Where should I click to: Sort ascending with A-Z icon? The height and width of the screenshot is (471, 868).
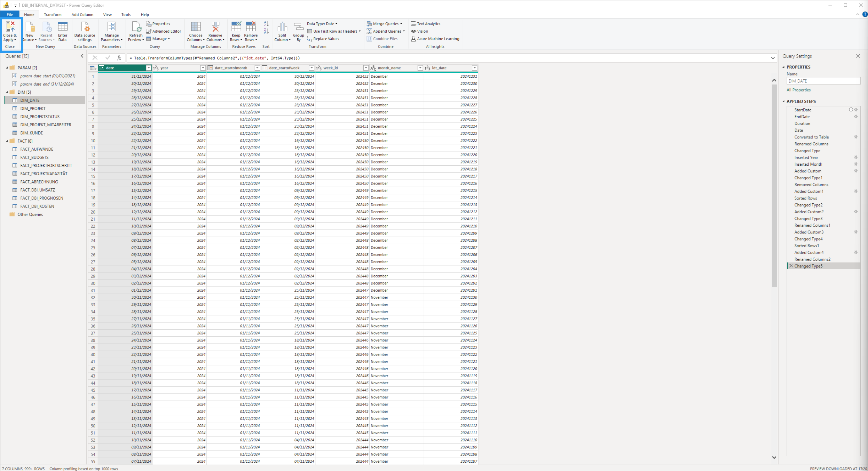point(266,24)
